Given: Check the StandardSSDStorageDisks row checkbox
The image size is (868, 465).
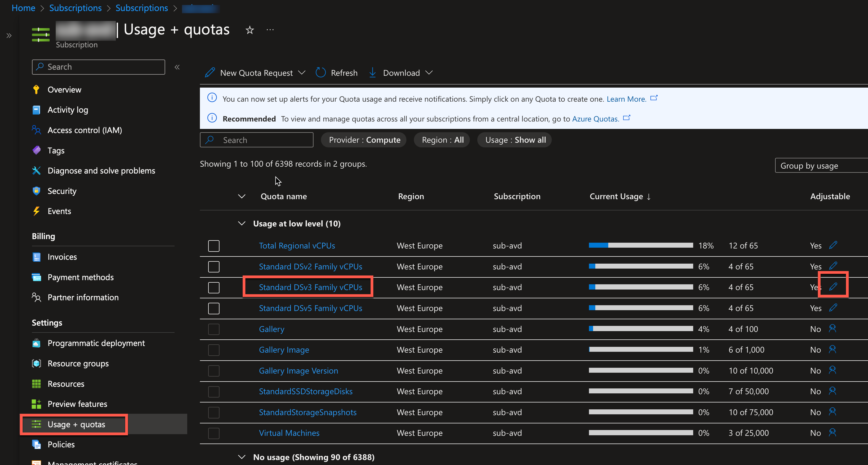Looking at the screenshot, I should point(214,392).
